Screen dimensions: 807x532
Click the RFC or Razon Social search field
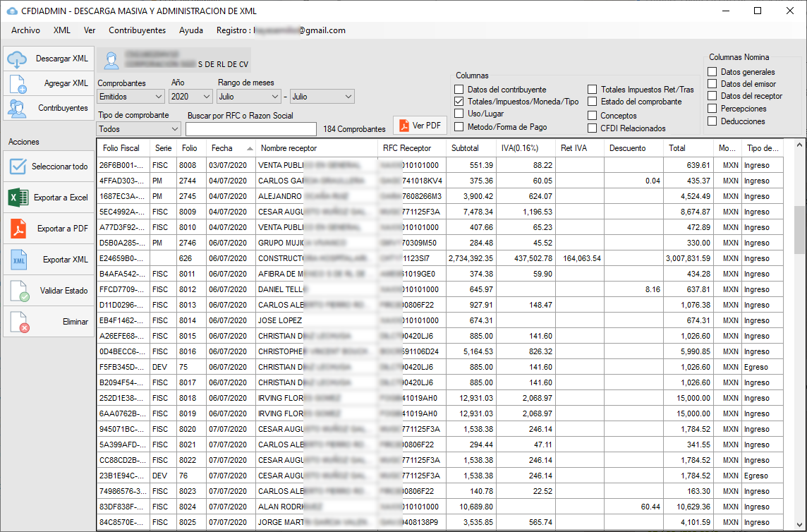coord(250,129)
